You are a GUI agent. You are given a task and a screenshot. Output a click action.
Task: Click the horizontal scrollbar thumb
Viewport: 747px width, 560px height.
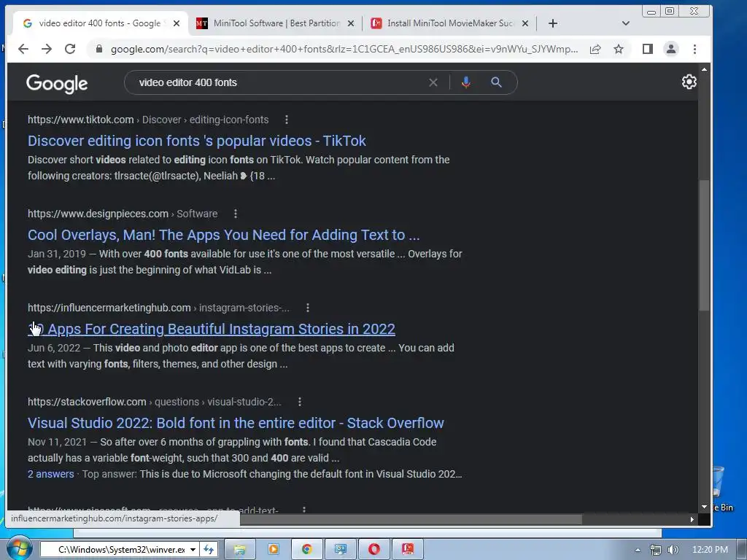411,519
